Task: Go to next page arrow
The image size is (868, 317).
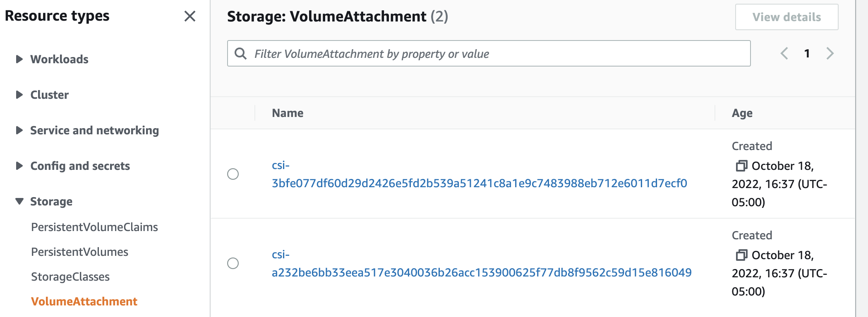Action: 830,53
